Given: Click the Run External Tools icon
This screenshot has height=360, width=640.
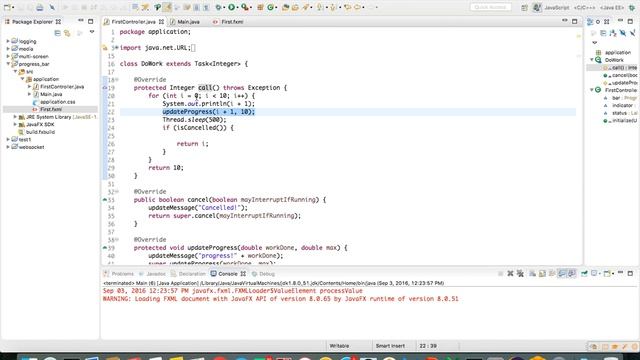Looking at the screenshot, I should (x=245, y=7).
